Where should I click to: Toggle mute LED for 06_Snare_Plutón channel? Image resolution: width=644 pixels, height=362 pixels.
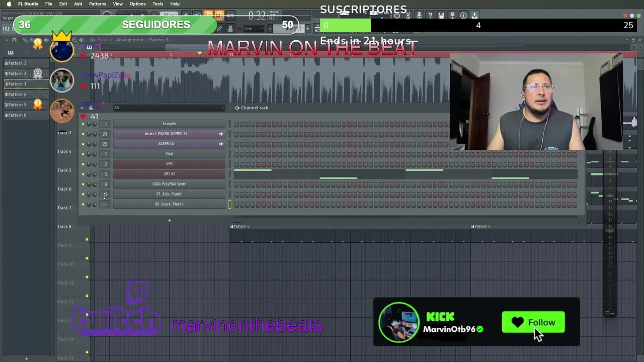83,204
